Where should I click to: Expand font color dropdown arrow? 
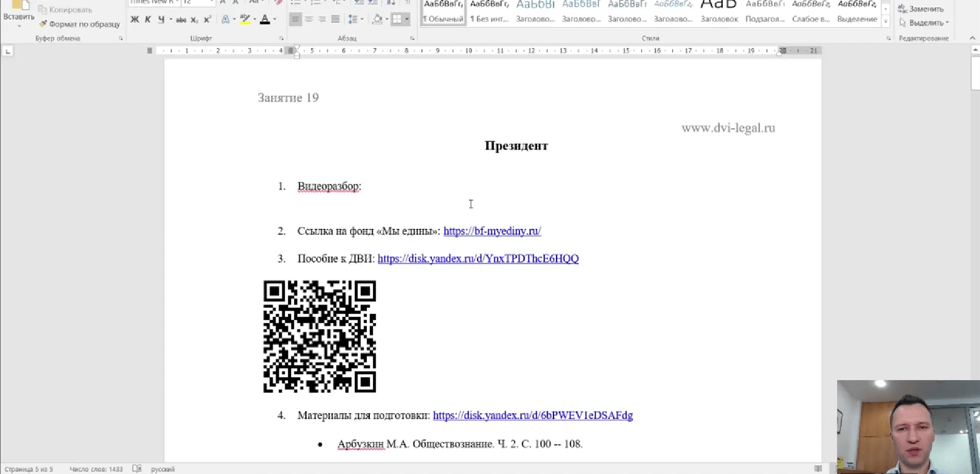pos(274,20)
